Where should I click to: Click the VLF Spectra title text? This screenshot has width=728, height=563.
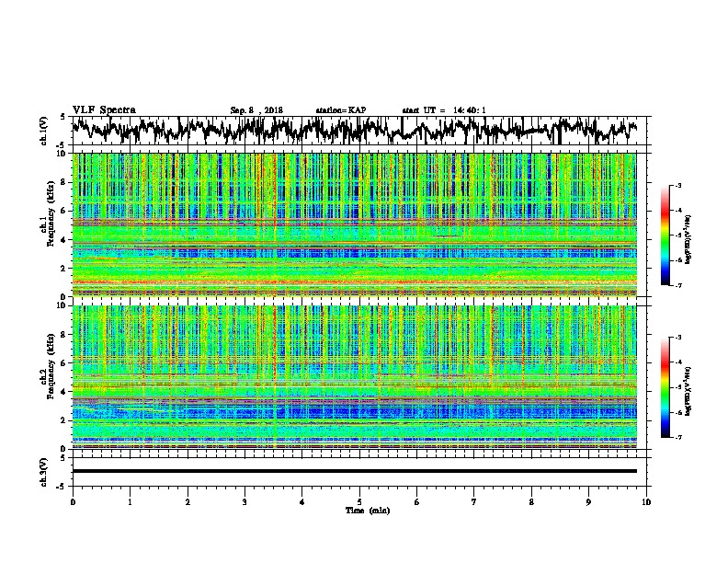(x=104, y=110)
